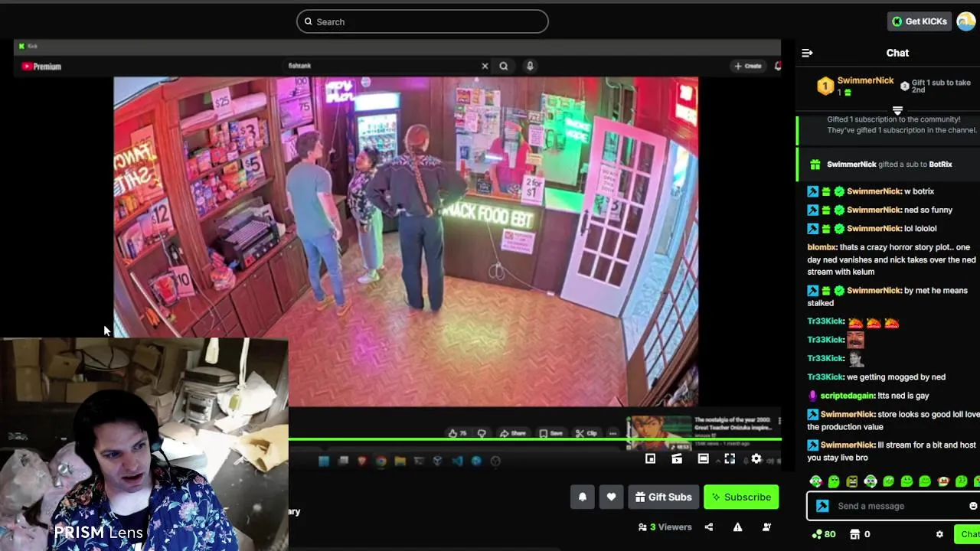
Task: Click the webcam overlay of the streamer
Action: click(x=144, y=444)
